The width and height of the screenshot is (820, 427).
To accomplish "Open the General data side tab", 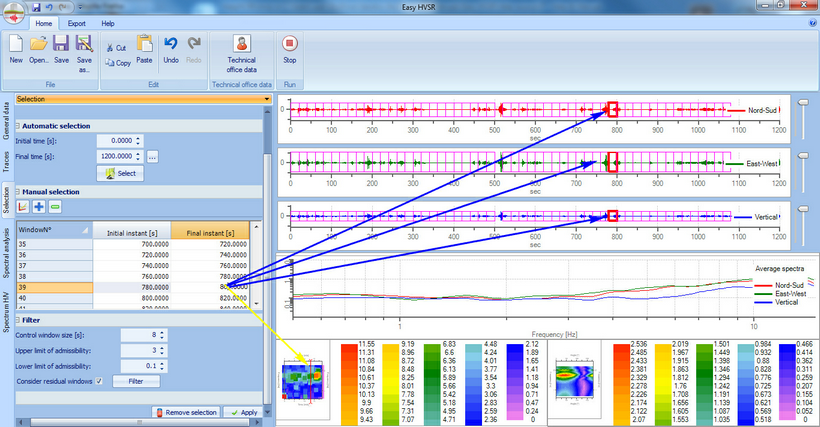I will [6, 121].
